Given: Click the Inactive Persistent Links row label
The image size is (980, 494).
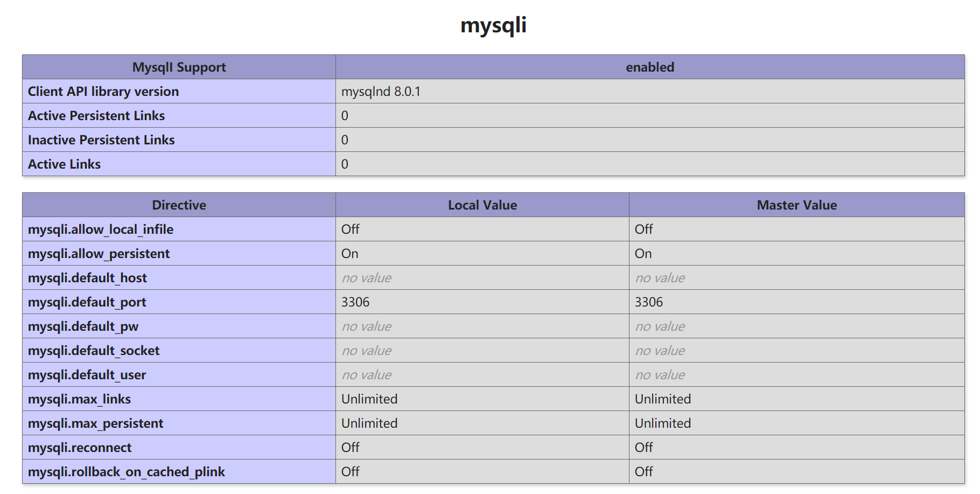Looking at the screenshot, I should tap(101, 140).
